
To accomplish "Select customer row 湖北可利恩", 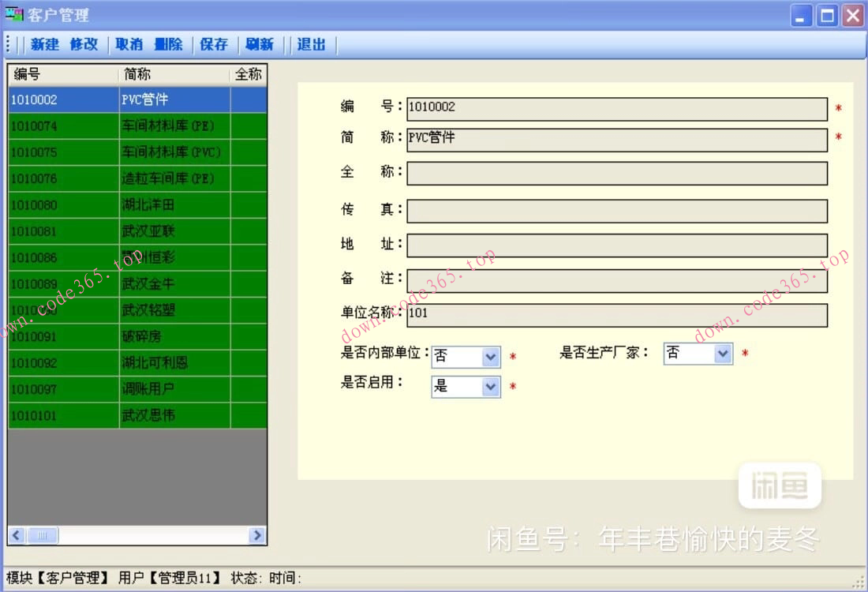I will (154, 363).
